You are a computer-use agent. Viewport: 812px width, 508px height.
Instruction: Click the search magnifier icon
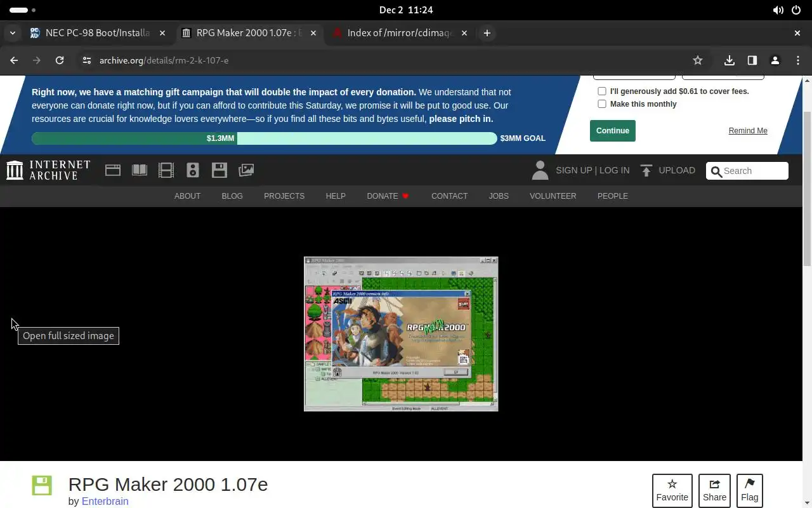[716, 171]
